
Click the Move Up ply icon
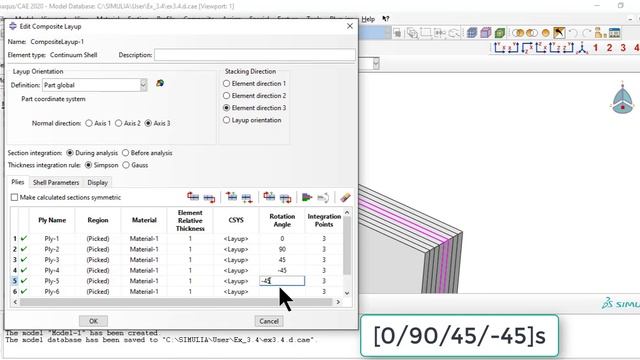pyautogui.click(x=193, y=197)
